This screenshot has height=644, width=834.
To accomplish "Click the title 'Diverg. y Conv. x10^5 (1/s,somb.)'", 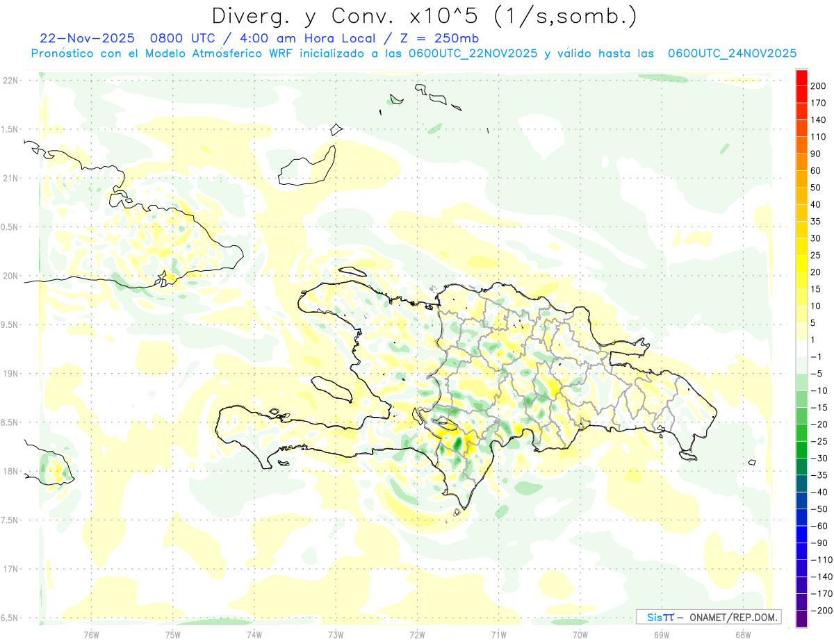I will (x=424, y=16).
